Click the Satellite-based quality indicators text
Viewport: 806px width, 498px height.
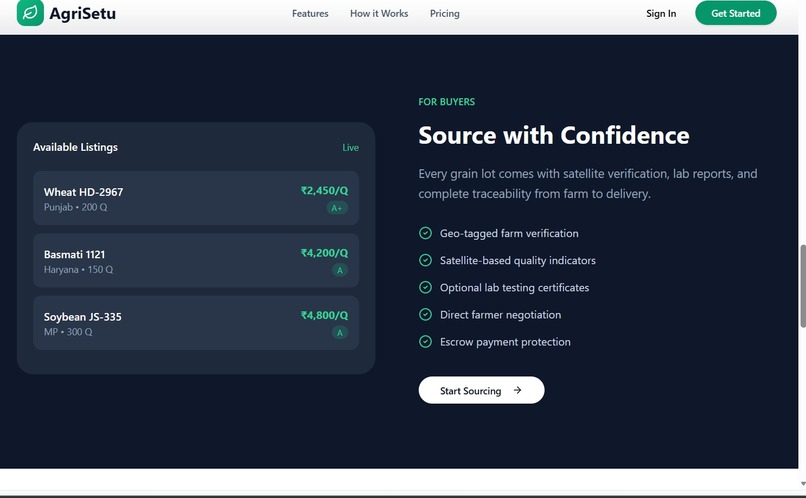pyautogui.click(x=518, y=261)
